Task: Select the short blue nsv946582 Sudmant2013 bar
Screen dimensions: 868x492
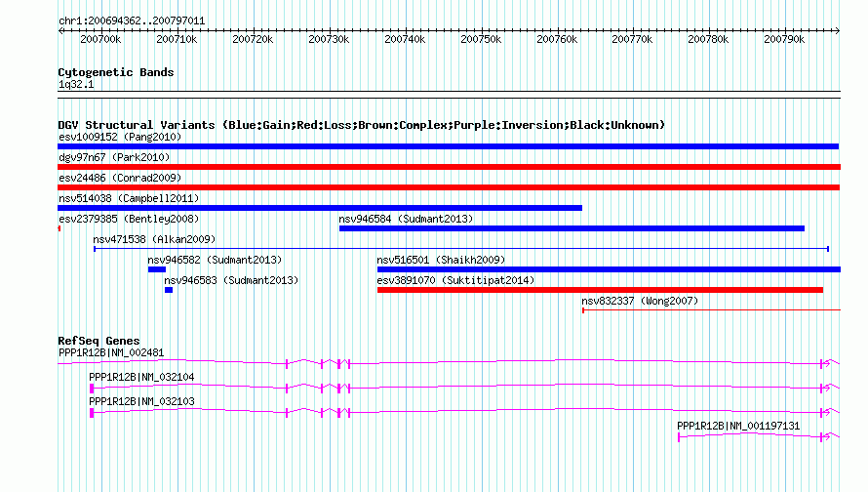Action: 157,269
